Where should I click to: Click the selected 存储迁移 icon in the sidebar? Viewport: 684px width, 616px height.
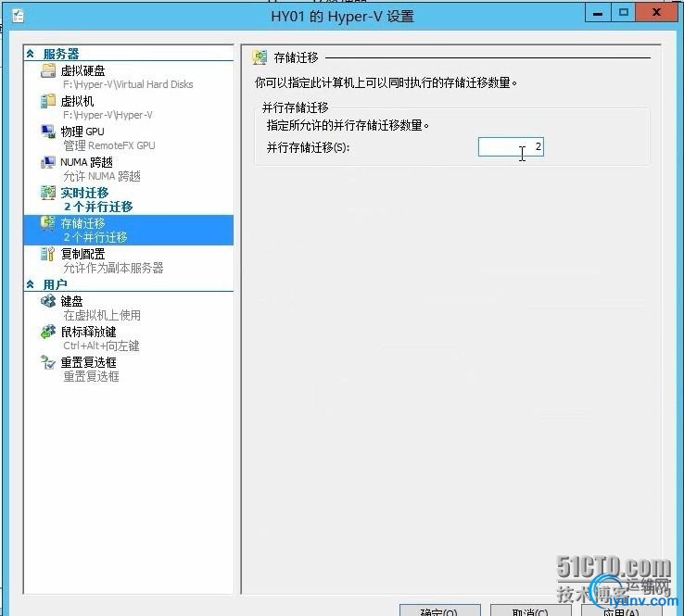[x=48, y=222]
